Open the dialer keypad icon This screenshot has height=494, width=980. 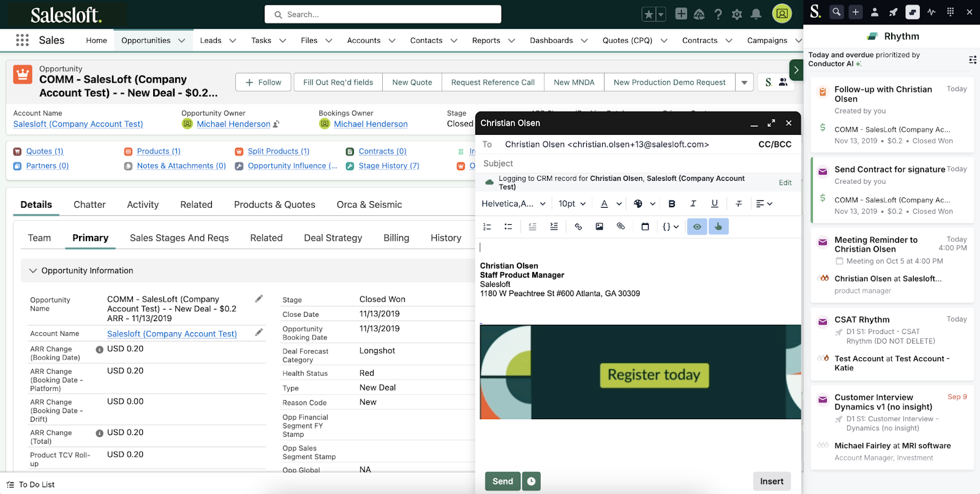coord(951,12)
